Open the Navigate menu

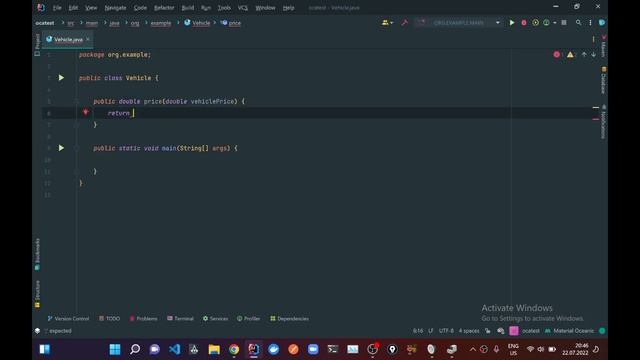[116, 8]
